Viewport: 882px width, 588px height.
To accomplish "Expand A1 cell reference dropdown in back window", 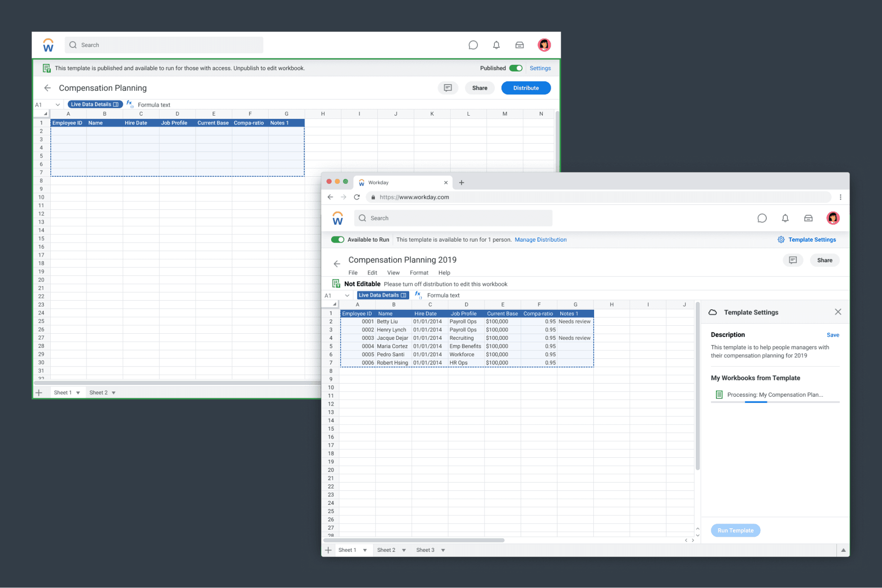I will point(57,105).
